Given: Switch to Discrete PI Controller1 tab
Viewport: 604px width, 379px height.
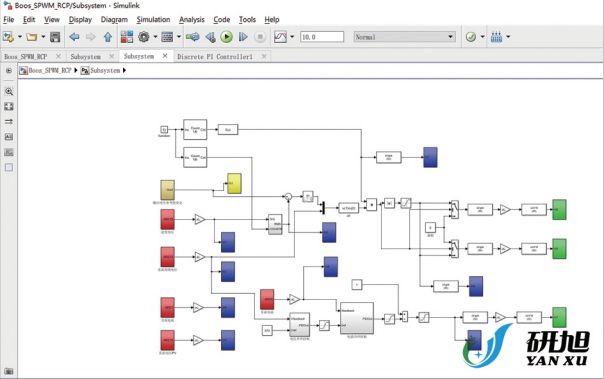Looking at the screenshot, I should pos(215,57).
